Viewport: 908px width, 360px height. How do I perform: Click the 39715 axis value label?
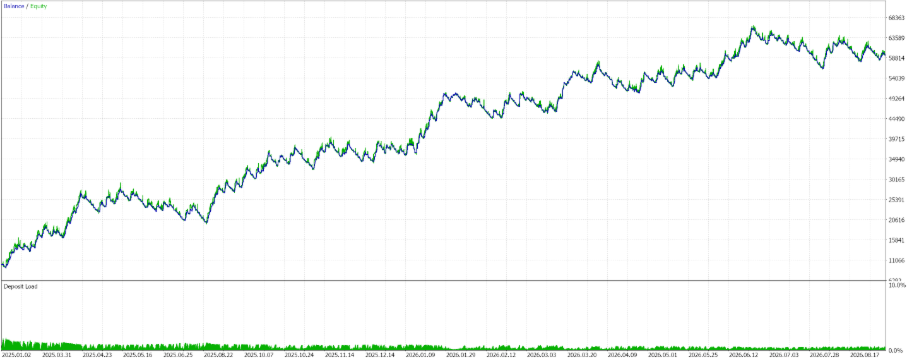pyautogui.click(x=896, y=139)
